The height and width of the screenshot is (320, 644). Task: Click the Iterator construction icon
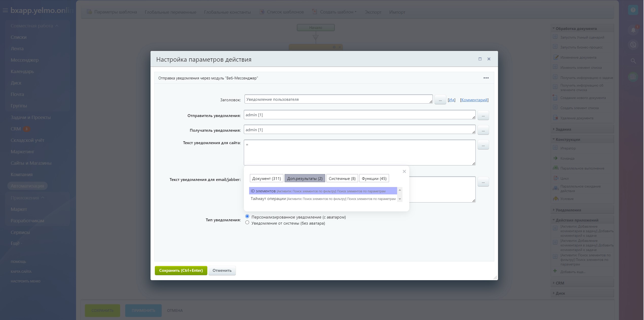tap(555, 148)
